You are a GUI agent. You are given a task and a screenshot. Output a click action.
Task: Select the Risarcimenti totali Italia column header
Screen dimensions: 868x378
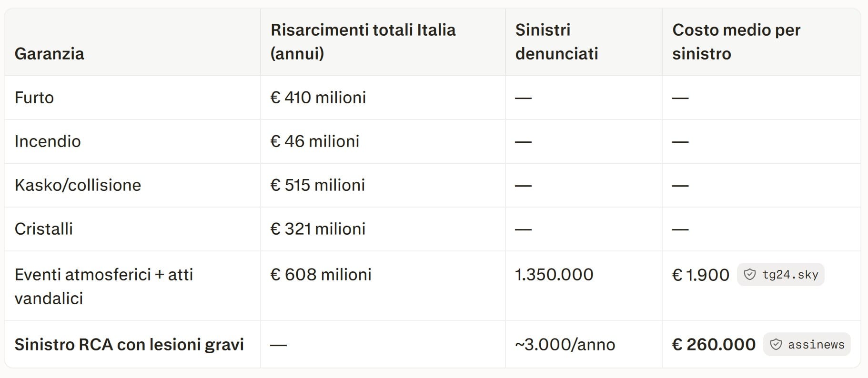pos(363,41)
